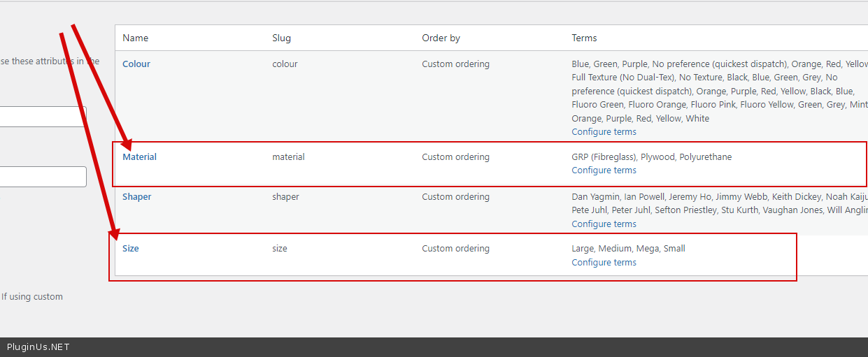Click Configure terms in Shaper row
Viewport: 868px width, 357px height.
[604, 224]
